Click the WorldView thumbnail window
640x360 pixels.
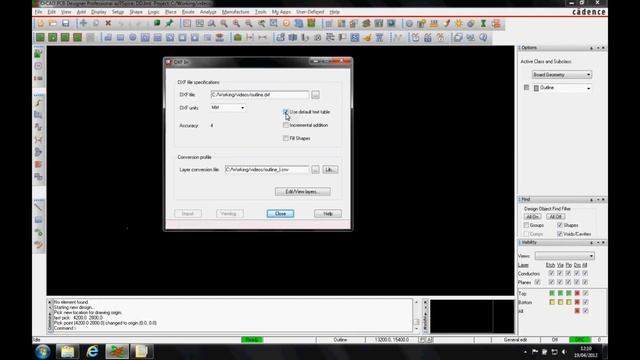click(x=472, y=316)
